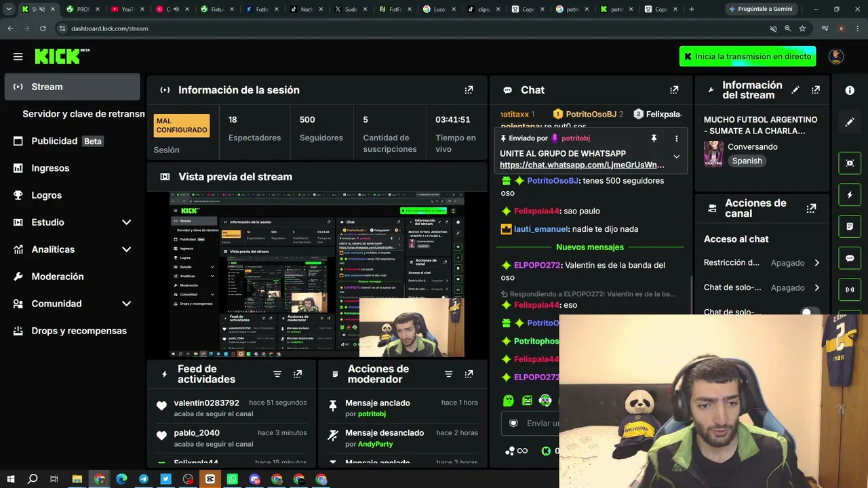
Task: Open the Windows Start menu
Action: [10, 479]
